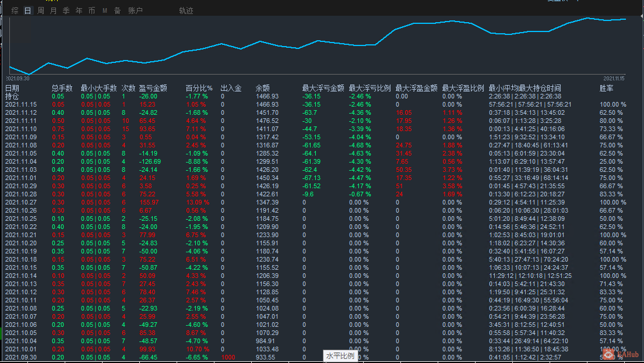Sort by the 日期 column header
Screen dimensions: 644x363
(x=12, y=88)
